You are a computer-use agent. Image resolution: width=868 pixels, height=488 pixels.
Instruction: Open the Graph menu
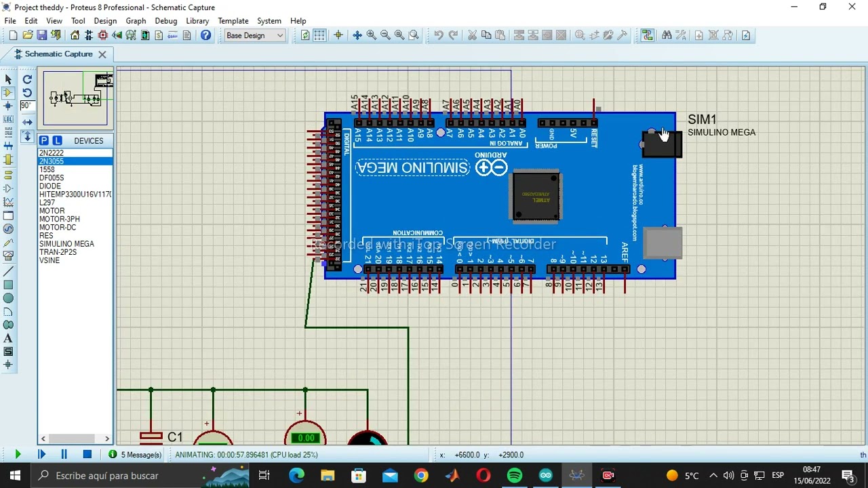click(x=136, y=21)
